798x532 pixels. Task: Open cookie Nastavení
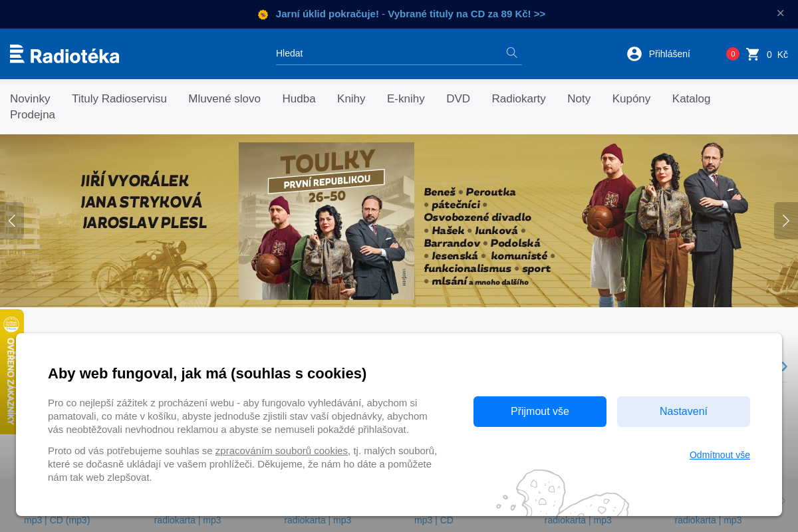coord(683,412)
